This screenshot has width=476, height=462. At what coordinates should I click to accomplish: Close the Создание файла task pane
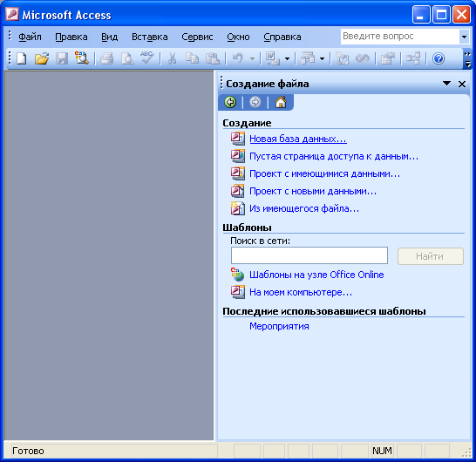(x=462, y=84)
